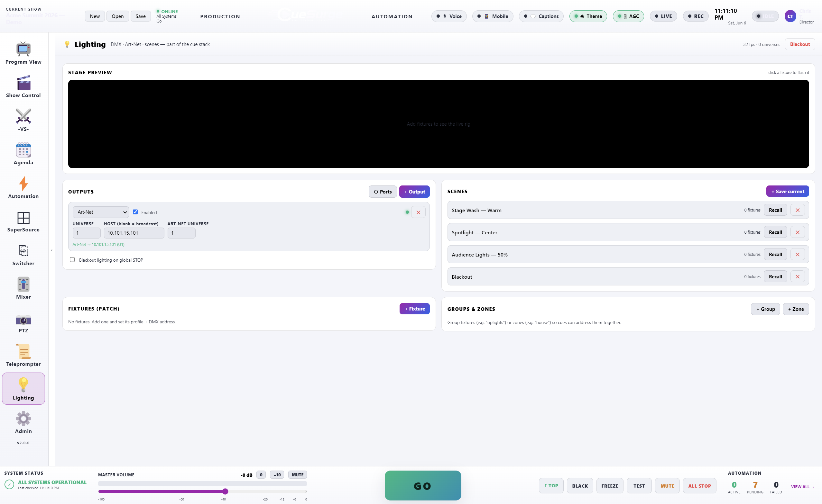Recall the Spotlight — Center scene

coord(775,232)
